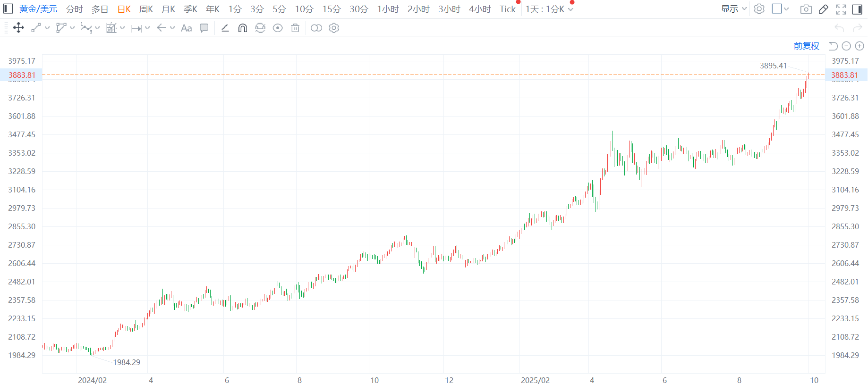Take a chart screenshot with the camera icon
Viewport: 868px width, 392px height.
806,9
